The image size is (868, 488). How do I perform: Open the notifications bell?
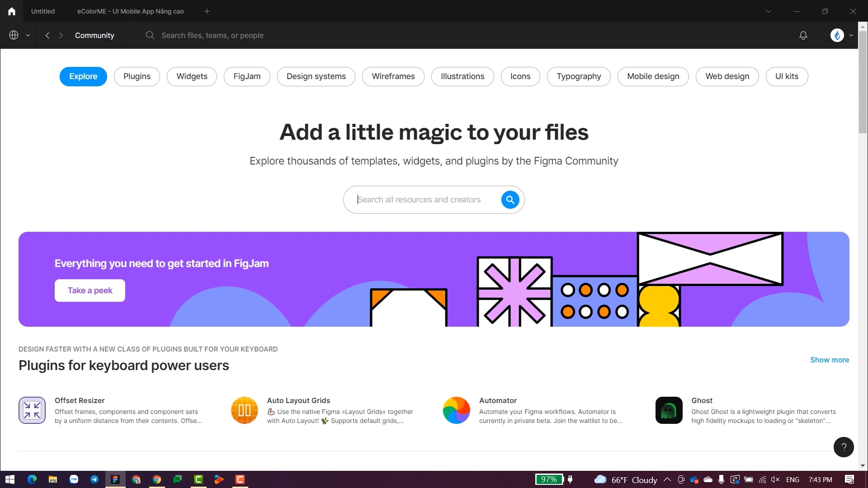(803, 35)
